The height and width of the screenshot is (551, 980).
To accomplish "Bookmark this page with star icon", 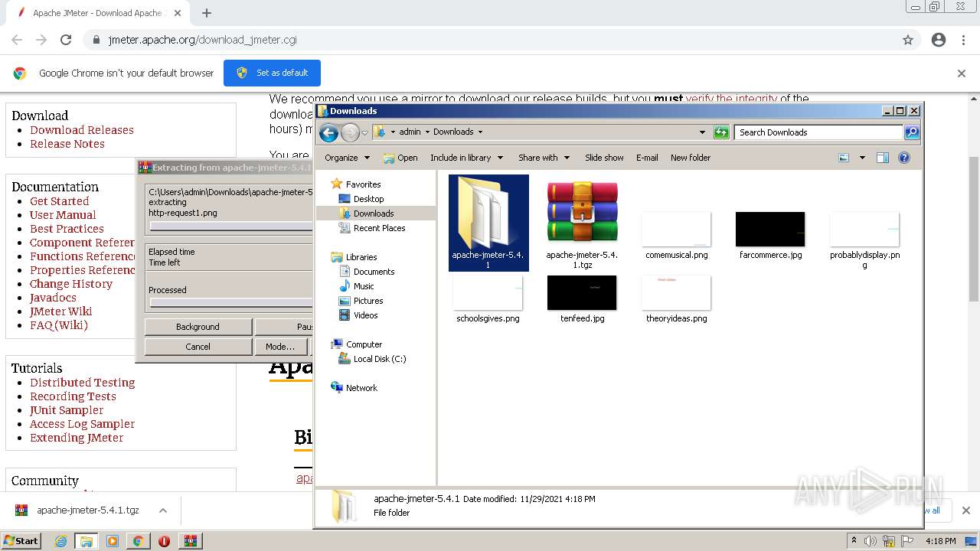I will tap(908, 40).
